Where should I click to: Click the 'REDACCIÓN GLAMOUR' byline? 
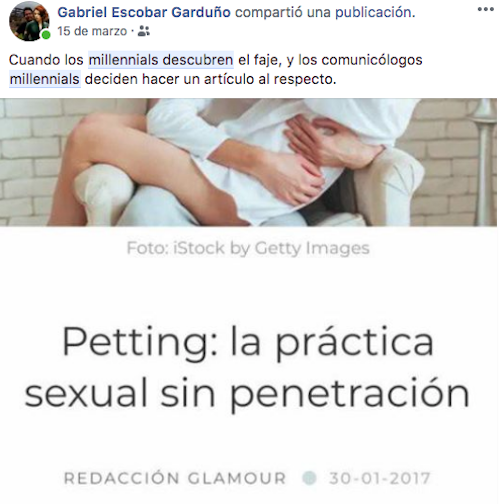point(175,478)
